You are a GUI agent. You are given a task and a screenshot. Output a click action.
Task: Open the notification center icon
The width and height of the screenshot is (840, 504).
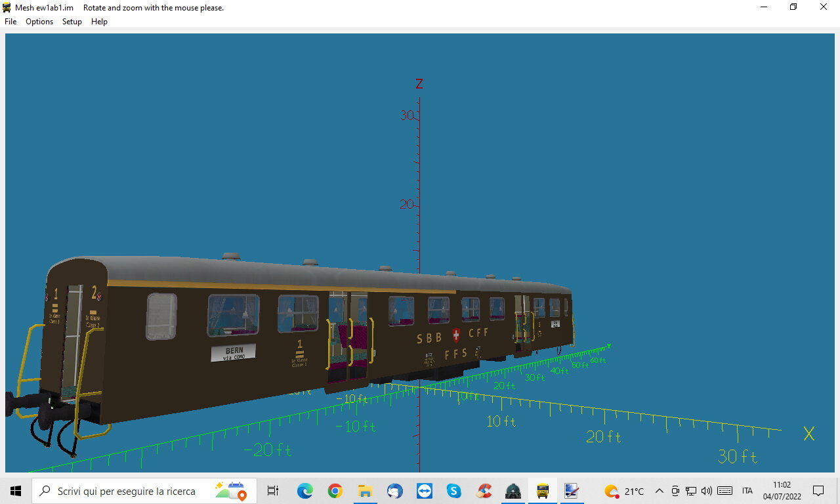[818, 491]
